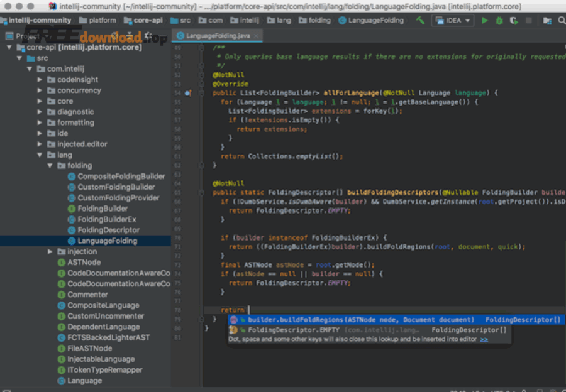Close the LanguageFolding.java tab
Screen dimensions: 566x392
(257, 36)
